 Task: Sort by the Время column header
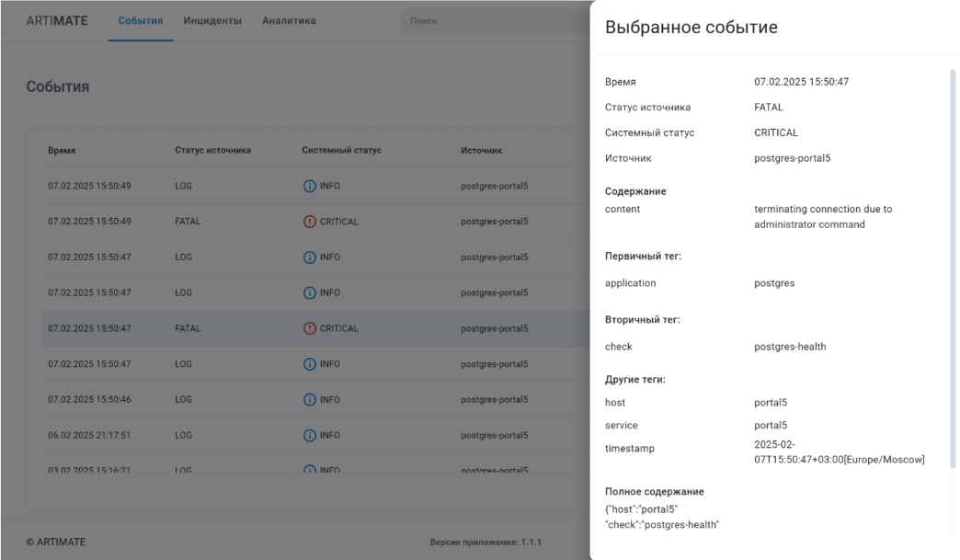click(62, 151)
